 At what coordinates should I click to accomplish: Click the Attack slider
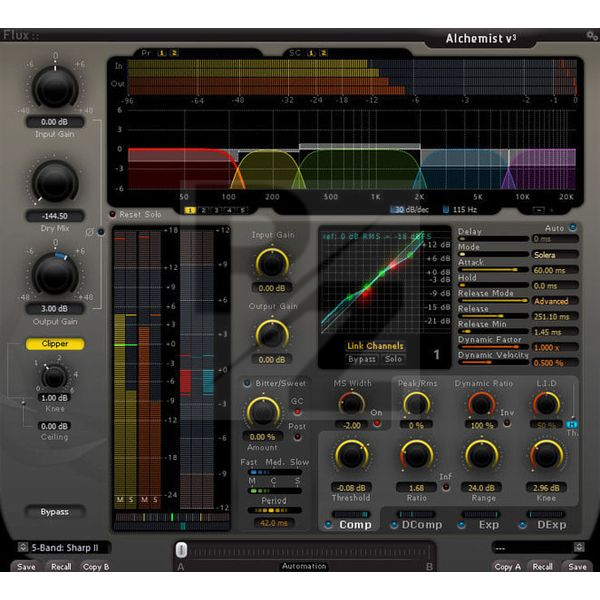pyautogui.click(x=494, y=270)
